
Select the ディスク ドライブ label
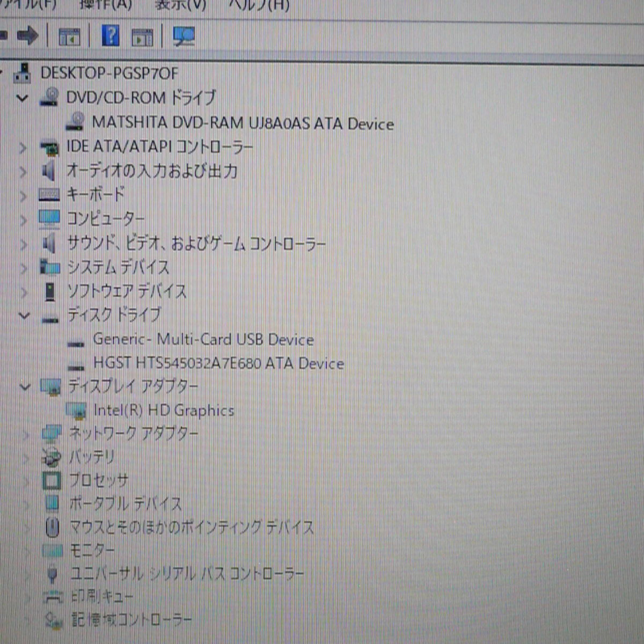pyautogui.click(x=114, y=315)
